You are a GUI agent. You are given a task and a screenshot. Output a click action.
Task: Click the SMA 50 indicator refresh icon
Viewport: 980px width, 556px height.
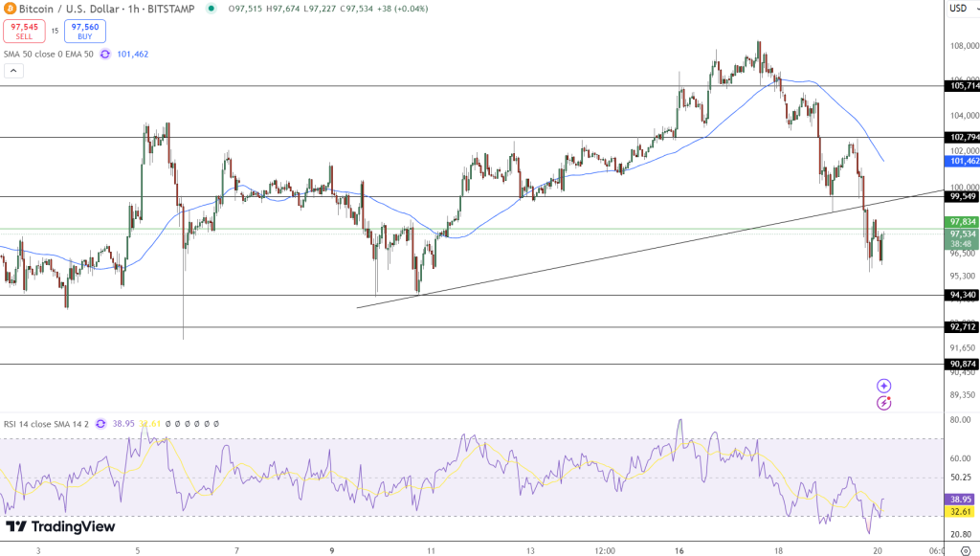point(105,55)
